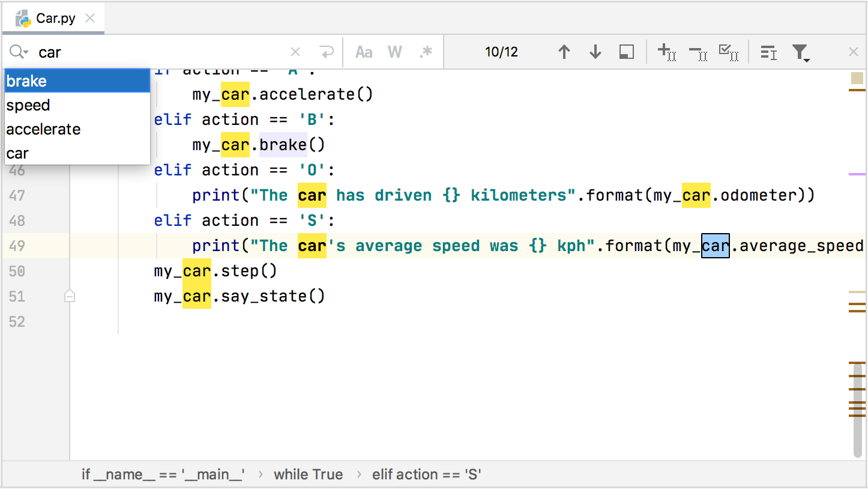
Task: Toggle Match Case (Aa) option
Action: click(364, 52)
